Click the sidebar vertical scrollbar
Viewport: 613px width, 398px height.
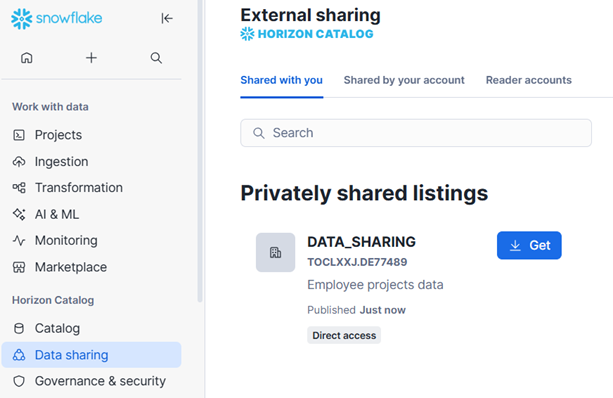(x=200, y=151)
